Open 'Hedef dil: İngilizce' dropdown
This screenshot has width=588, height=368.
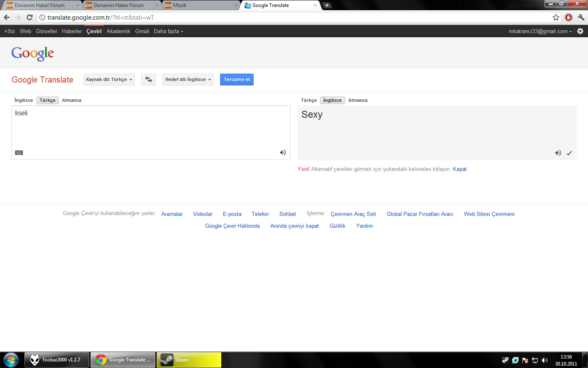pyautogui.click(x=188, y=79)
